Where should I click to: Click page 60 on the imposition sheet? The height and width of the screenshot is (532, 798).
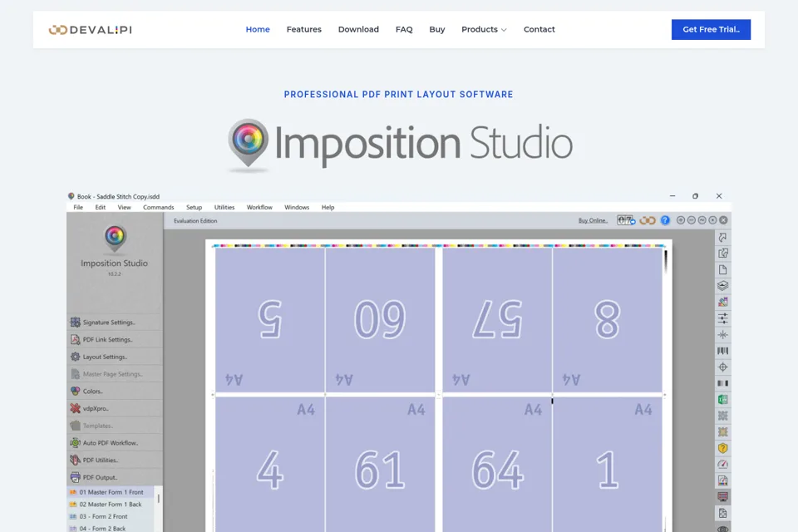[x=380, y=320]
